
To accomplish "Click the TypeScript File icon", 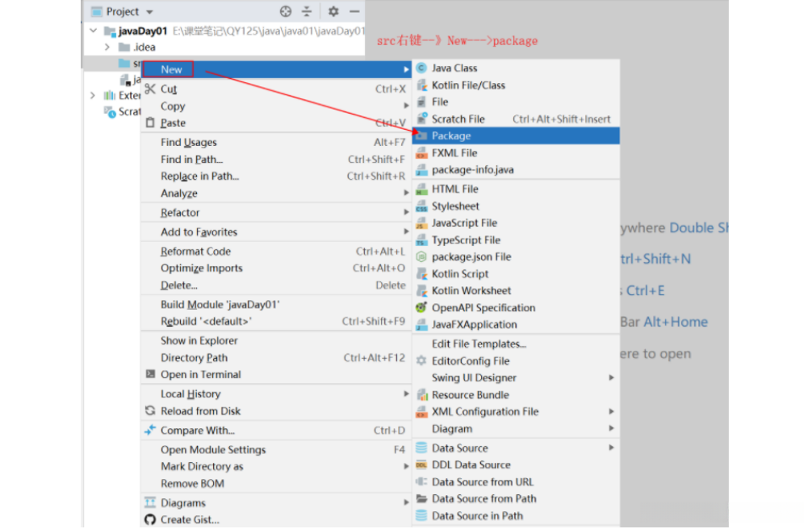I will click(x=421, y=240).
